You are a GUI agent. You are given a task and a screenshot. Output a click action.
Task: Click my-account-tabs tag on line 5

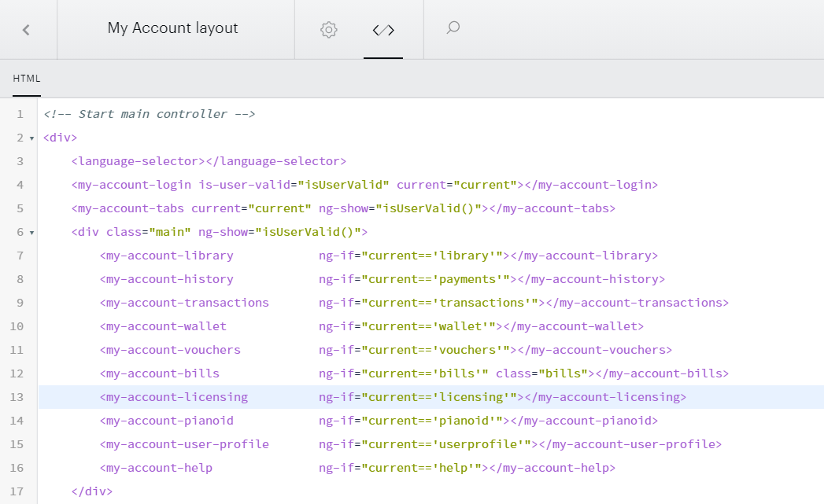click(127, 208)
